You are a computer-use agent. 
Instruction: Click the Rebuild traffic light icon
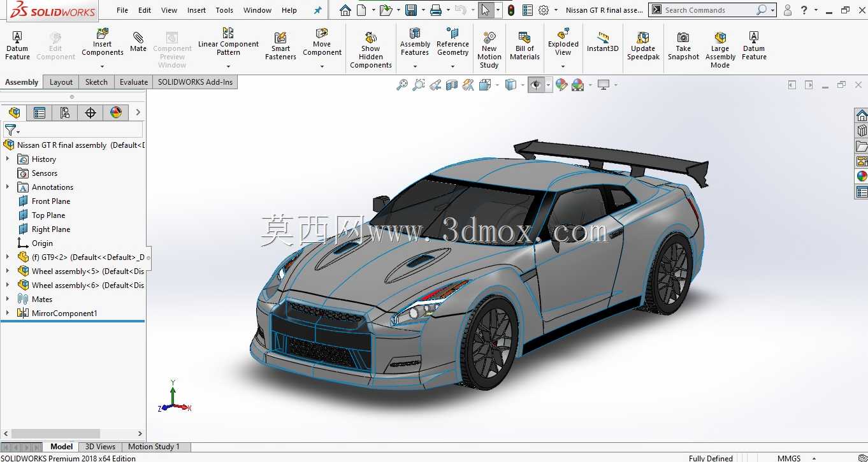point(511,10)
